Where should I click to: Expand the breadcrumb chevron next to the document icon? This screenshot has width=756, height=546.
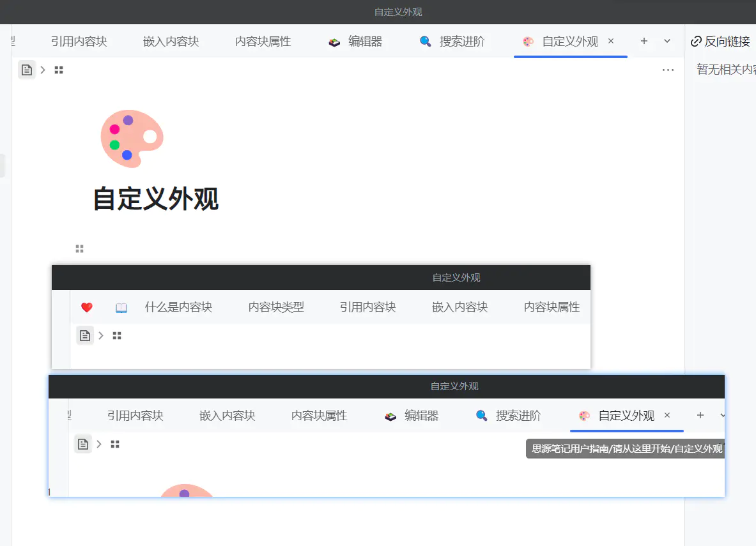coord(43,70)
